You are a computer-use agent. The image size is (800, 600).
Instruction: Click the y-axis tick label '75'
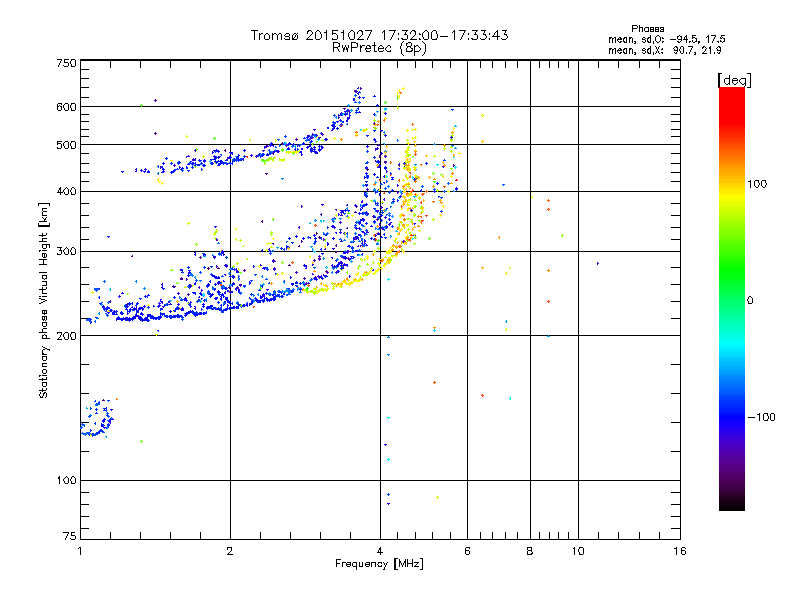pos(70,536)
